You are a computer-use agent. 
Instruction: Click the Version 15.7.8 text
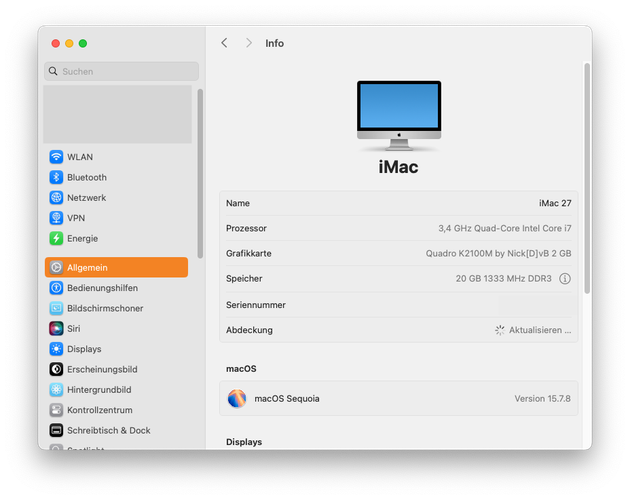point(542,399)
